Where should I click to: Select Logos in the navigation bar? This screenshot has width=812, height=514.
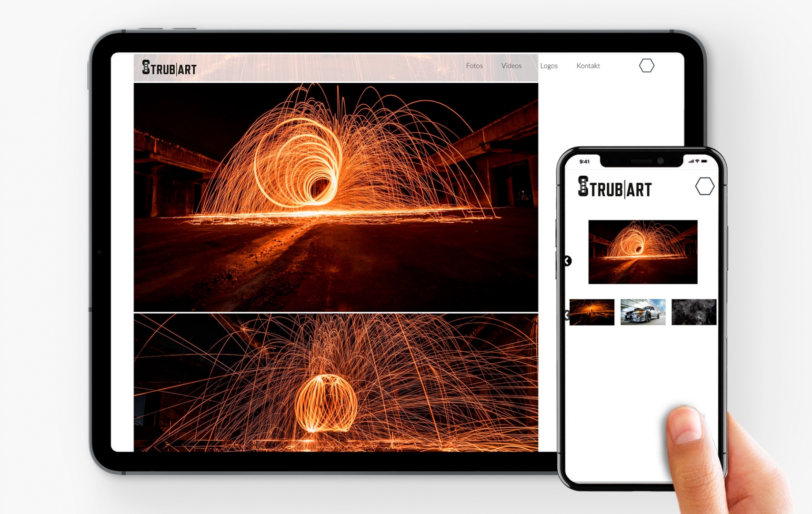(549, 66)
